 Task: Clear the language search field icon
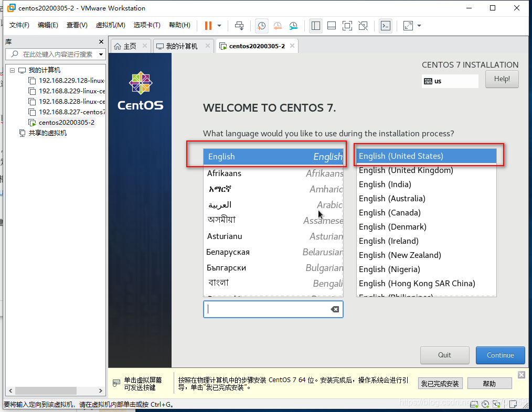pyautogui.click(x=335, y=309)
